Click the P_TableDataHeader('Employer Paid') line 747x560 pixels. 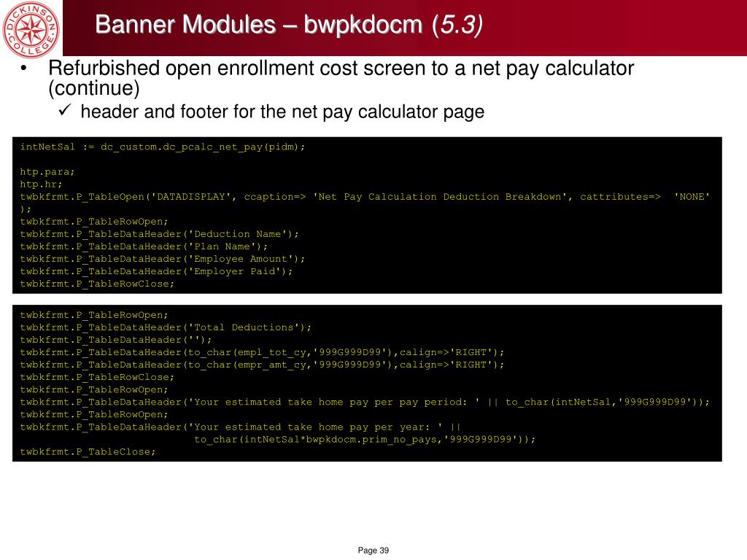tap(156, 271)
